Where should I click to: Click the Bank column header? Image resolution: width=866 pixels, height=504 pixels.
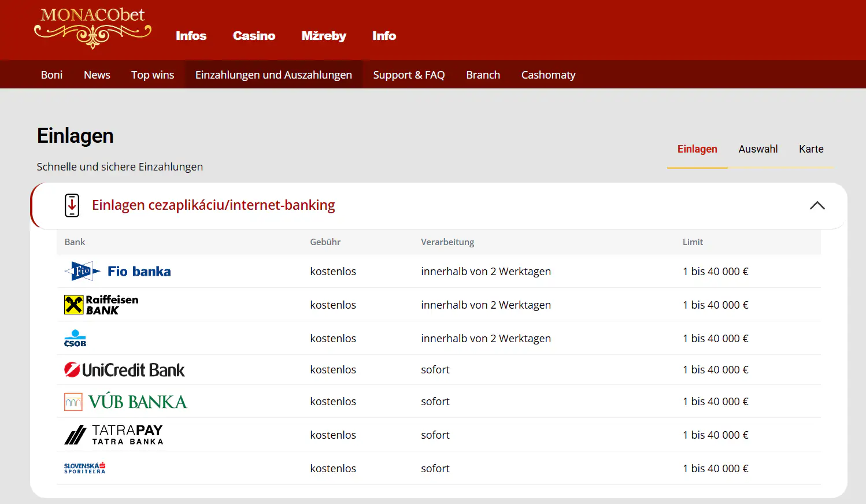(75, 242)
